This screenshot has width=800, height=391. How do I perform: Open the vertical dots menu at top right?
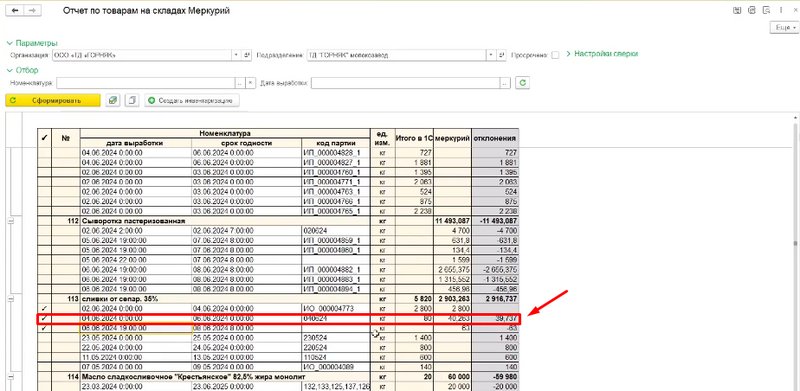(781, 10)
